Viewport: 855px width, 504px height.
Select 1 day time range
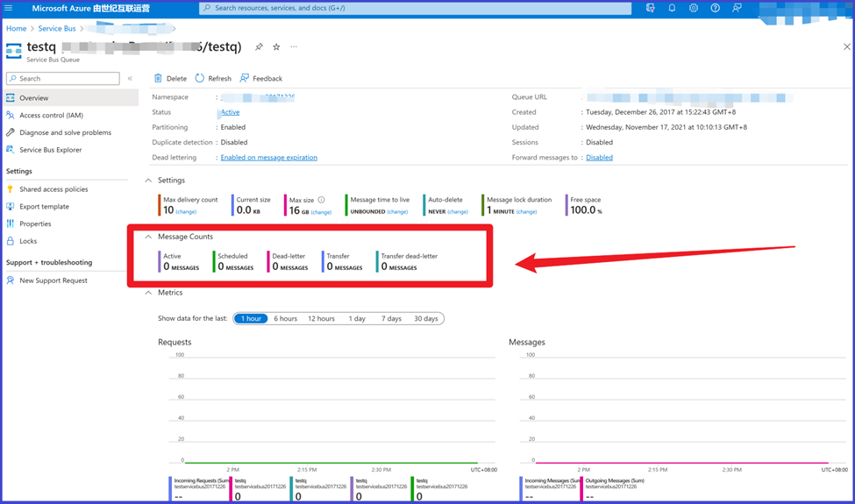(x=357, y=319)
